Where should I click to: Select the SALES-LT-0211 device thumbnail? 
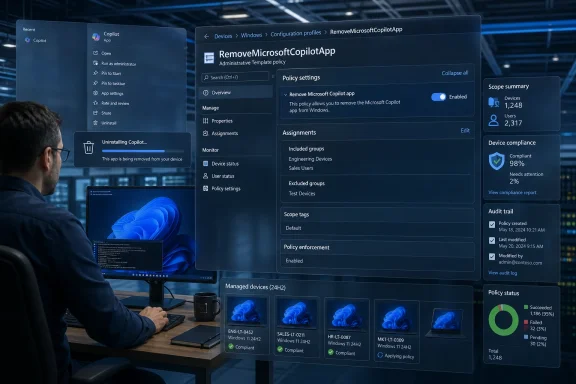pos(297,313)
